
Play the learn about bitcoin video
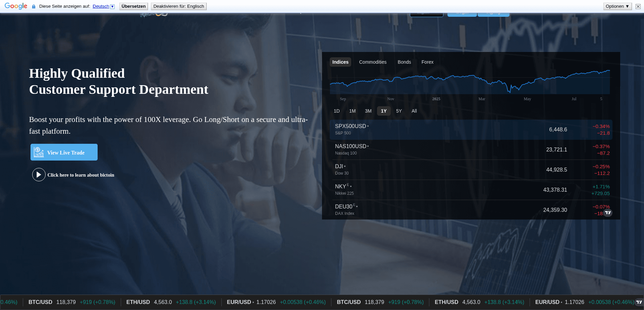39,175
